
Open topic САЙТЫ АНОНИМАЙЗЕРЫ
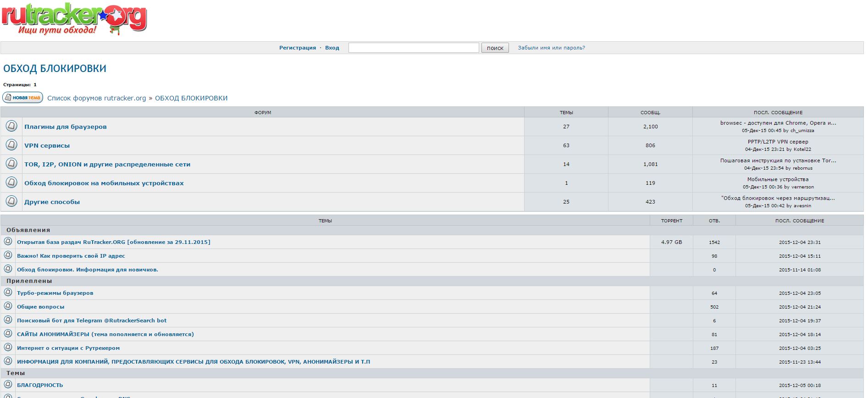(105, 334)
